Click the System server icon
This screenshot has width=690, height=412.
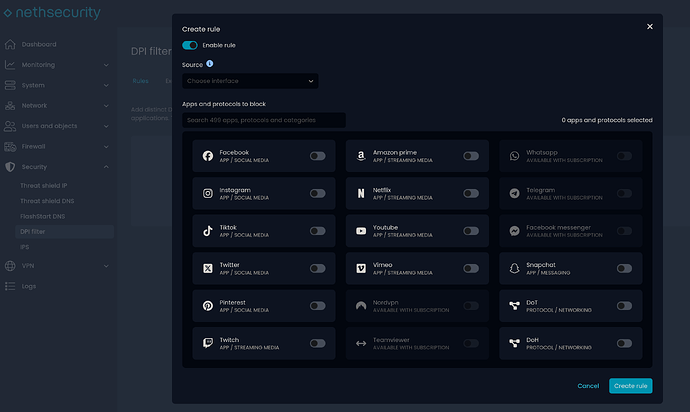[10, 85]
